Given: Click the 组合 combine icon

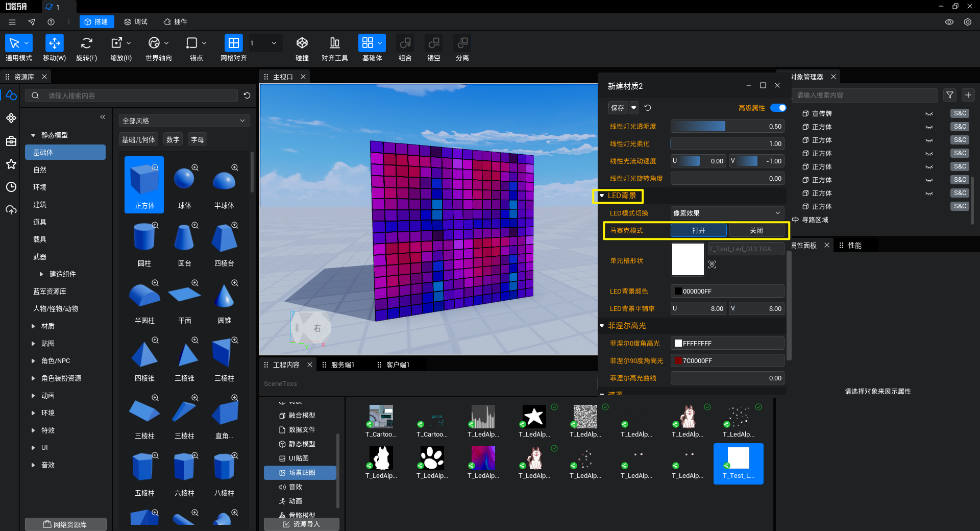Looking at the screenshot, I should coord(405,43).
